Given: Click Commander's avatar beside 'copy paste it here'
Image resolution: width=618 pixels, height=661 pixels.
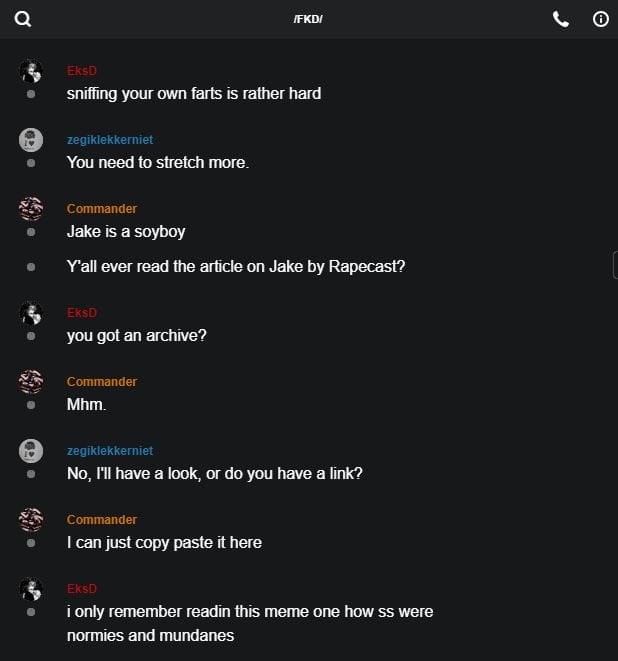Looking at the screenshot, I should [x=31, y=520].
